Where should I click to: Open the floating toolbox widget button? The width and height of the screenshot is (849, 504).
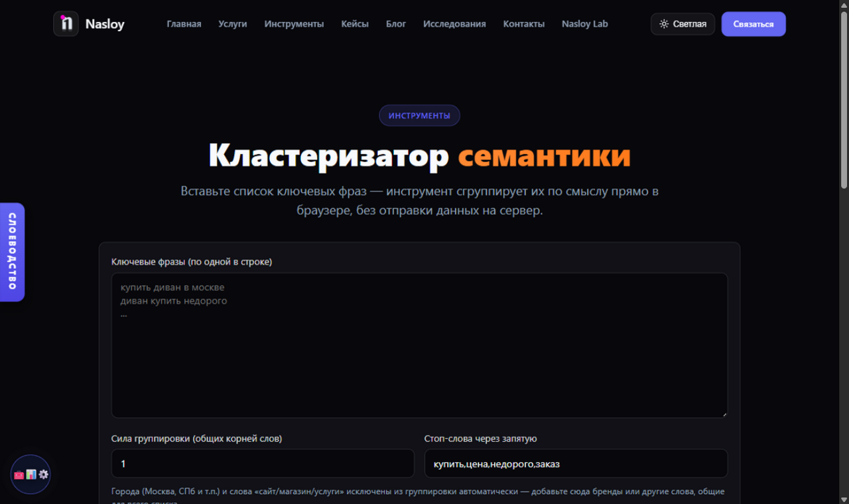point(31,474)
